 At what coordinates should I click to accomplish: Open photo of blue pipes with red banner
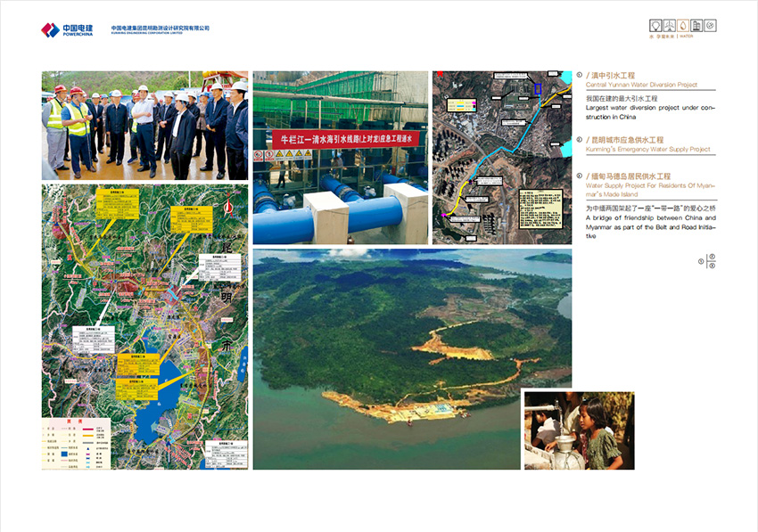(x=340, y=158)
